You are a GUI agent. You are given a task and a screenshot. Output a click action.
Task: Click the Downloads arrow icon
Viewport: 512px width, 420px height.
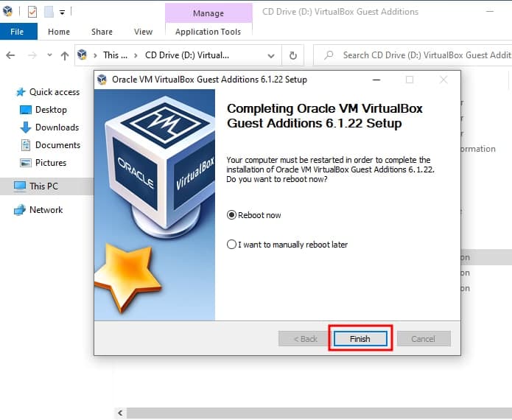[x=26, y=127]
